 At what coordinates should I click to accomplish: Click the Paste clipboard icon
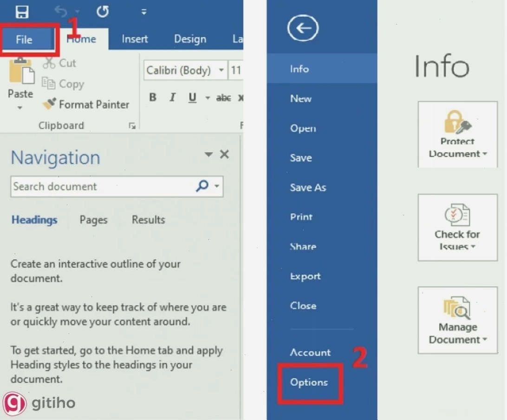coord(21,72)
